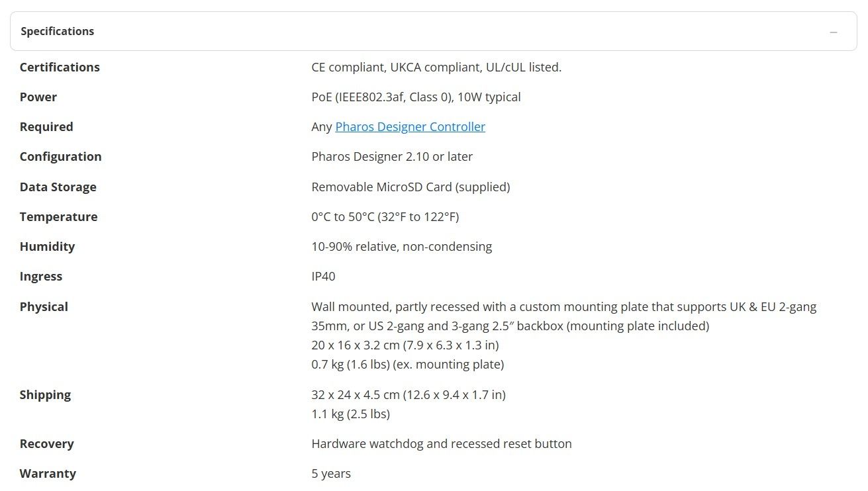Click the Data Storage label
Viewport: 868px width, 491px height.
[x=58, y=187]
